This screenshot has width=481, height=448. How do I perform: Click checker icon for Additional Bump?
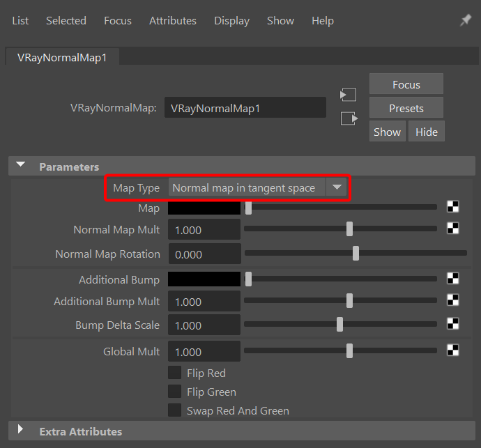click(x=453, y=279)
